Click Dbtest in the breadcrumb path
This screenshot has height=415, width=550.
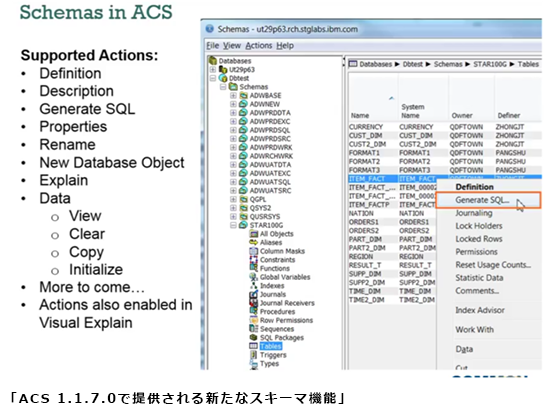pyautogui.click(x=412, y=64)
